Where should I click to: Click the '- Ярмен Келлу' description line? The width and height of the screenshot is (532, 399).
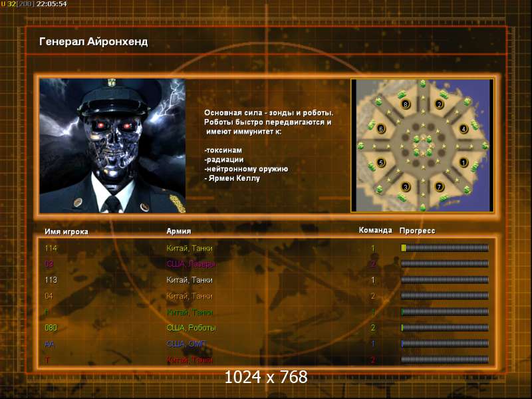232,178
